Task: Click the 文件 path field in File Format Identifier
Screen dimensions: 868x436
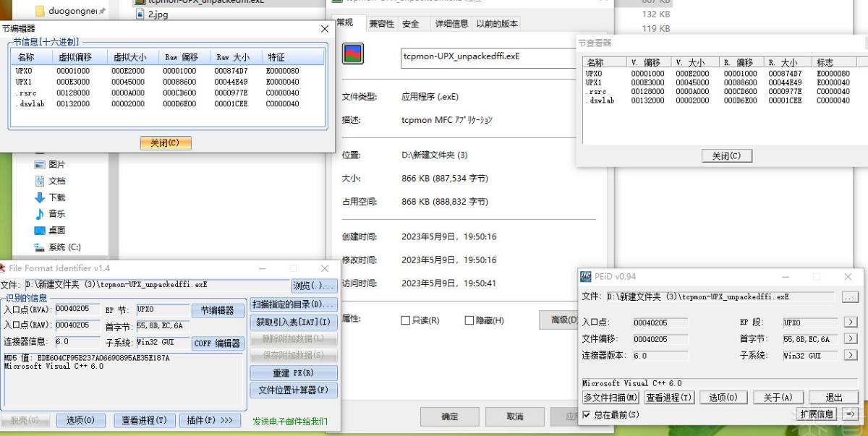Action: (156, 286)
